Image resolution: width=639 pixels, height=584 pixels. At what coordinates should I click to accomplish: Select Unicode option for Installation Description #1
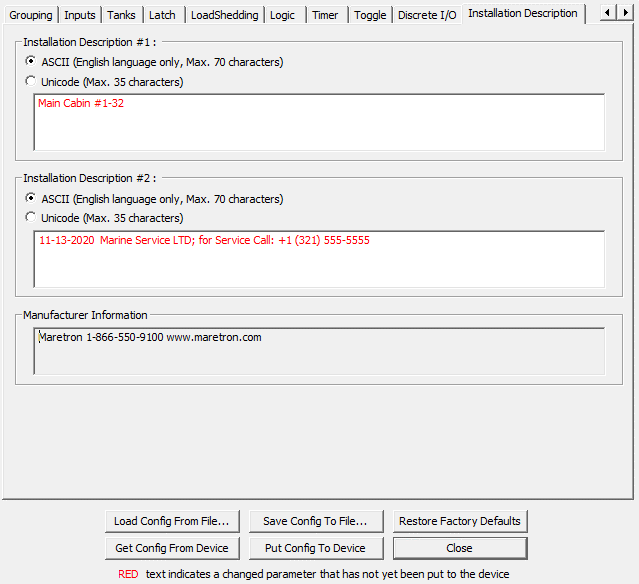click(x=31, y=82)
